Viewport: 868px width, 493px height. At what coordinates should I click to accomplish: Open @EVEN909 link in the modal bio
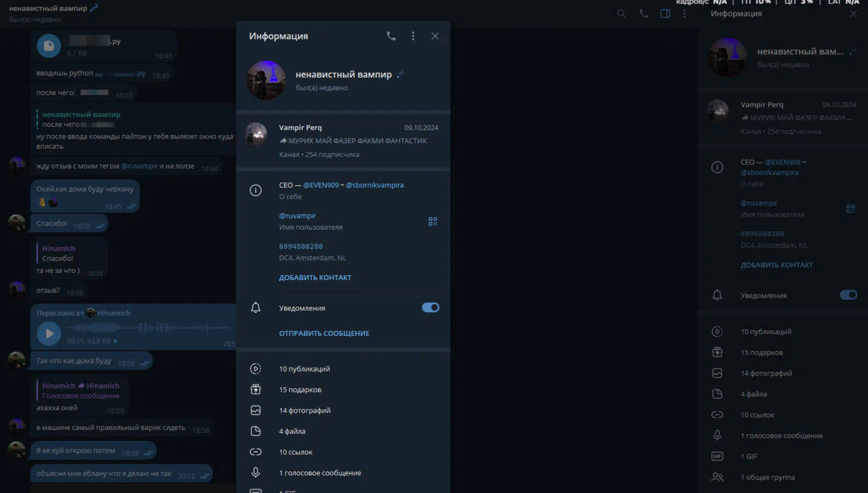pos(321,185)
